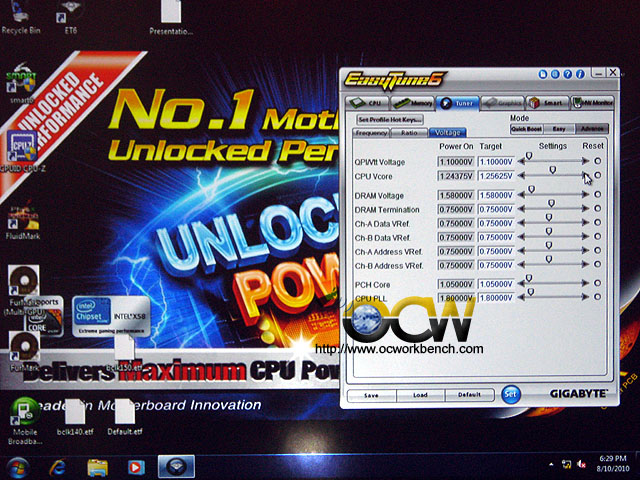The height and width of the screenshot is (480, 640).
Task: Select the Default.etf file
Action: [125, 417]
